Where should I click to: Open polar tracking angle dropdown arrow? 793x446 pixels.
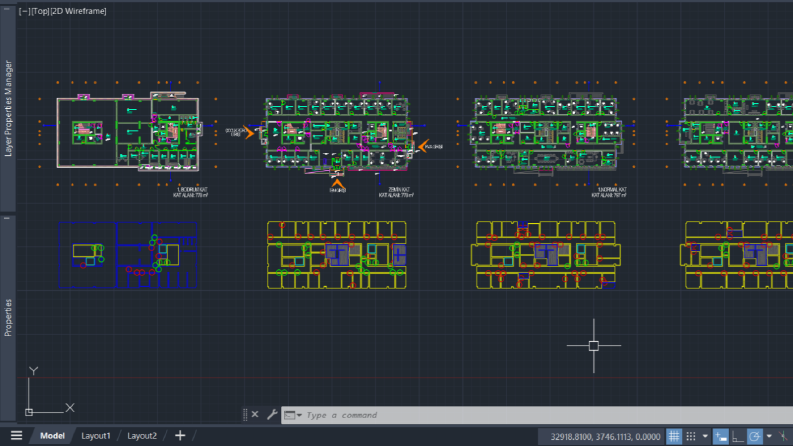click(x=769, y=436)
